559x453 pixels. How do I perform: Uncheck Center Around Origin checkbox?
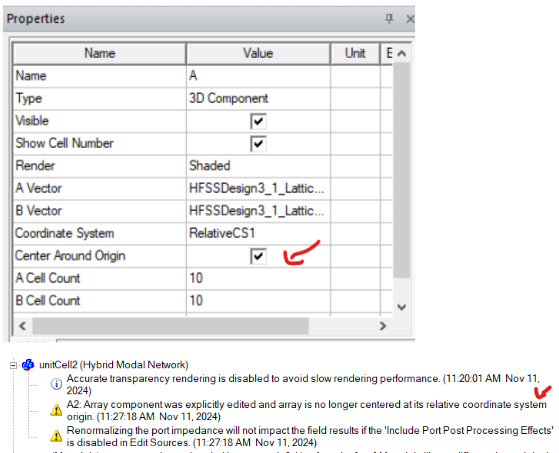coord(258,256)
